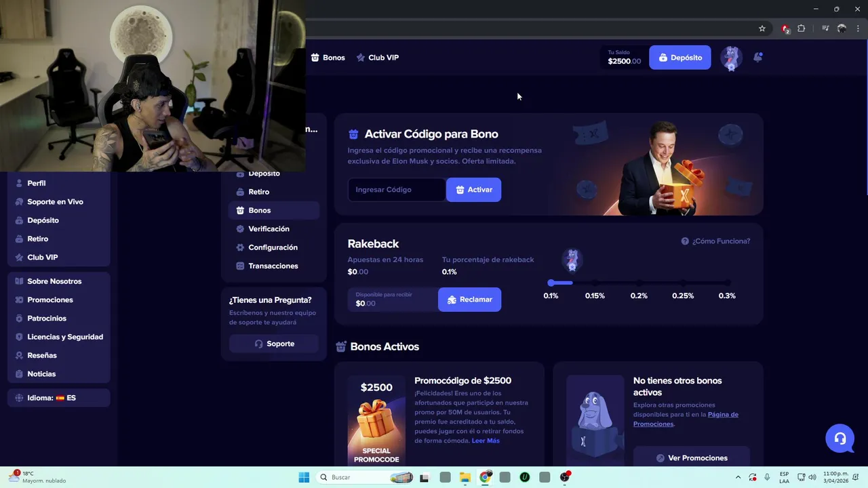Viewport: 868px width, 488px height.
Task: Open Patrocinios in left sidebar
Action: pyautogui.click(x=59, y=319)
